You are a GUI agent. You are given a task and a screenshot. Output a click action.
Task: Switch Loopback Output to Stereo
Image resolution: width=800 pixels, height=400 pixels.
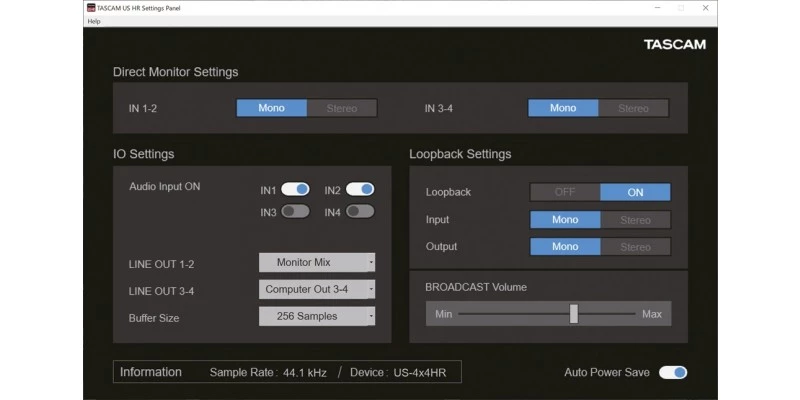635,247
